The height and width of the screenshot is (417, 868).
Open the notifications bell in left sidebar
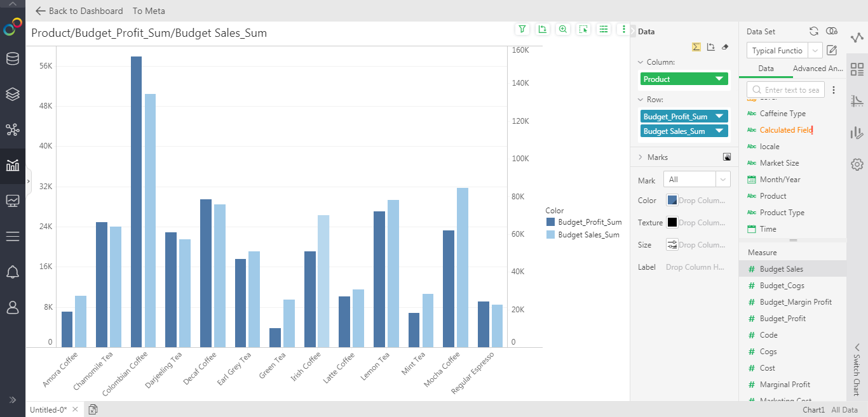[12, 272]
